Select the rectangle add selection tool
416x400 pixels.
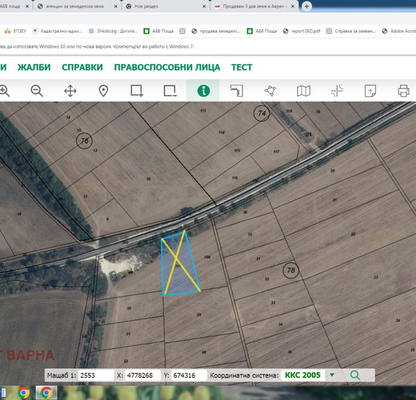pyautogui.click(x=137, y=91)
